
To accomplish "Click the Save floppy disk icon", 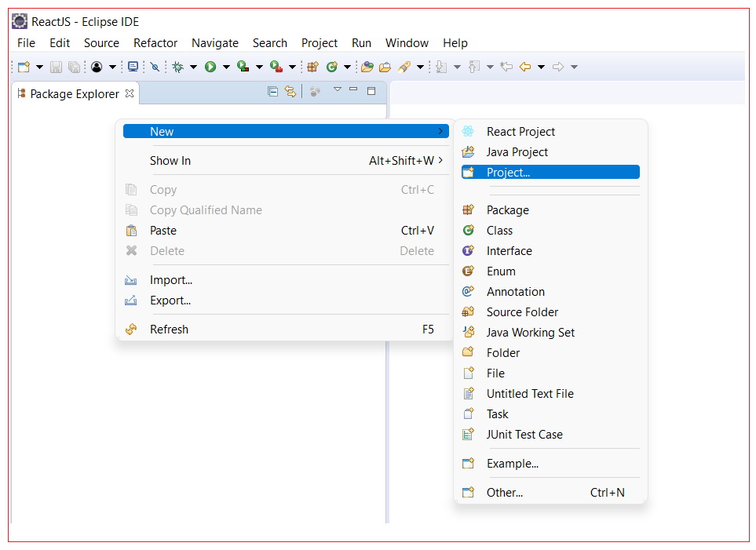I will pos(56,67).
